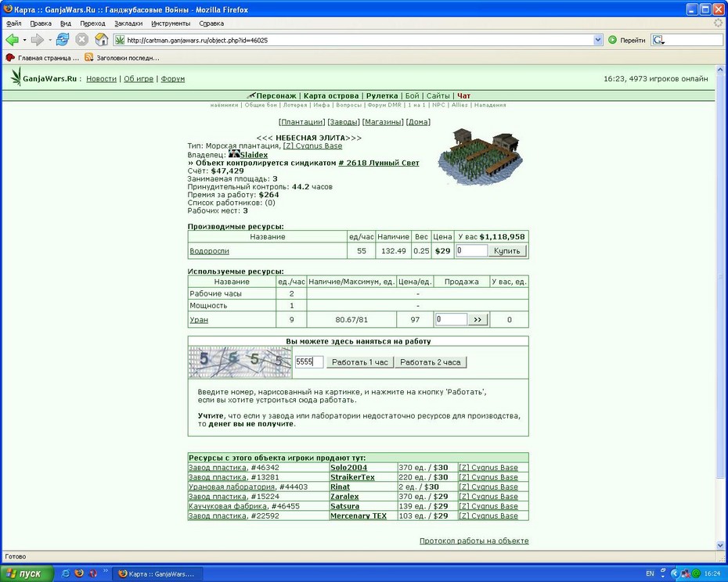Viewport: 728px width, 582px height.
Task: Open the Рулетка link
Action: [382, 95]
